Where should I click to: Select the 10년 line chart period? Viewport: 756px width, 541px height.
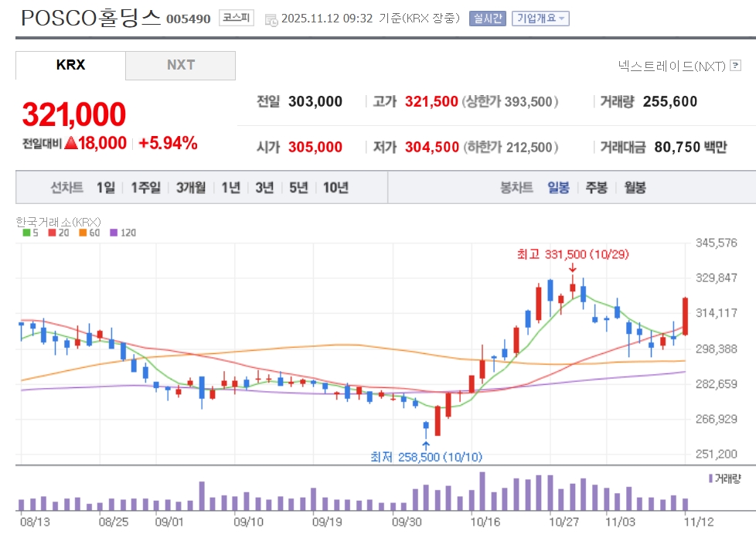coord(335,187)
